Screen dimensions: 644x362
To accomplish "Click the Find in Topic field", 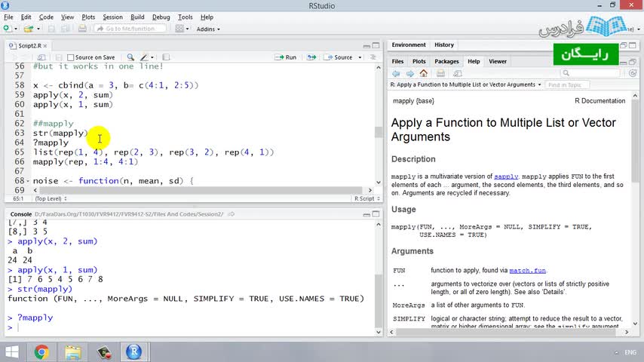I will [566, 84].
